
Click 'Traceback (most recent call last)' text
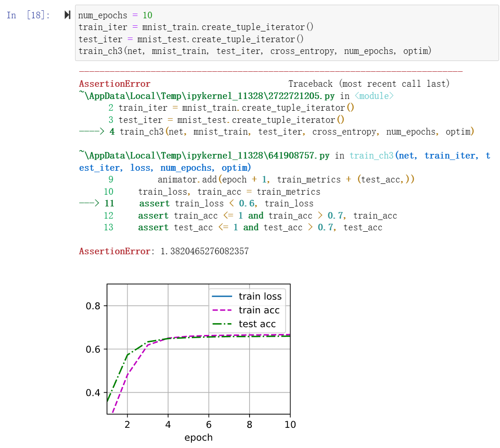pyautogui.click(x=369, y=84)
